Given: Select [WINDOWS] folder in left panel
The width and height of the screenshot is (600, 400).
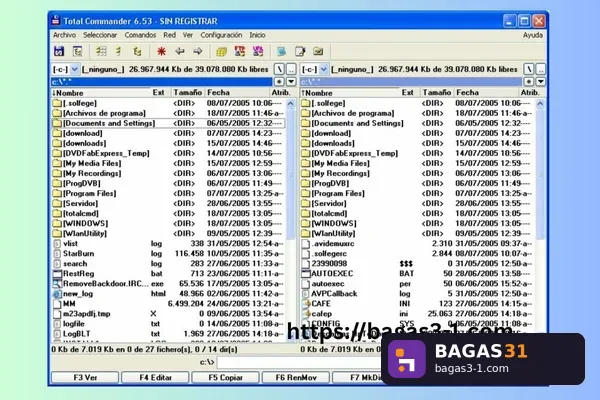Looking at the screenshot, I should pyautogui.click(x=168, y=224).
